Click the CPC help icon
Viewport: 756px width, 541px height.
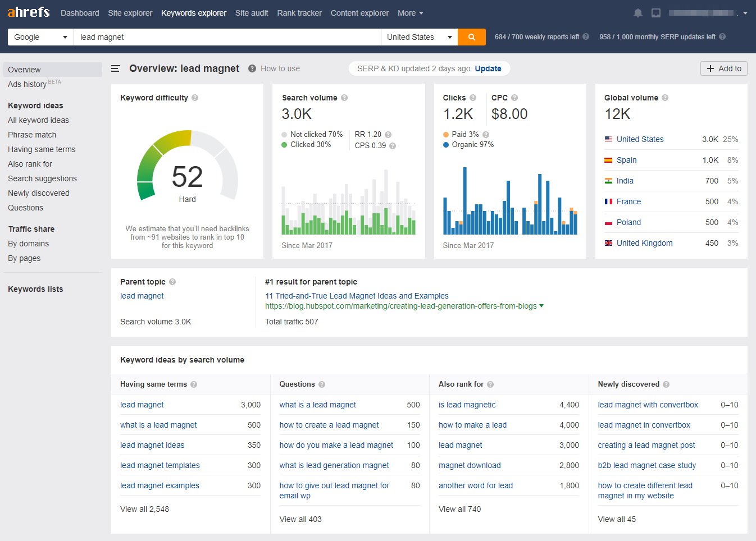(514, 98)
